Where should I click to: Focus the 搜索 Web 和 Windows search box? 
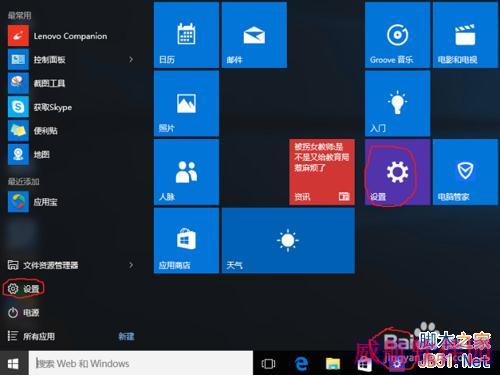pyautogui.click(x=140, y=363)
